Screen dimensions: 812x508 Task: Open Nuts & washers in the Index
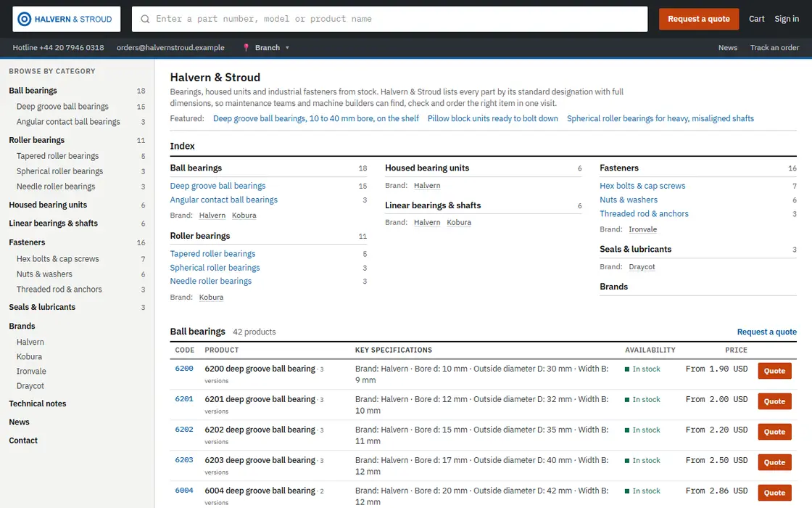point(629,200)
